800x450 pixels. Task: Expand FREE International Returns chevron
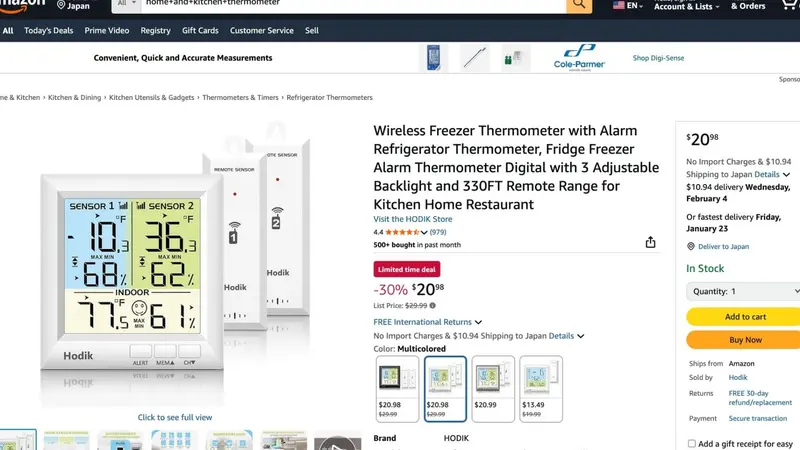(x=478, y=322)
